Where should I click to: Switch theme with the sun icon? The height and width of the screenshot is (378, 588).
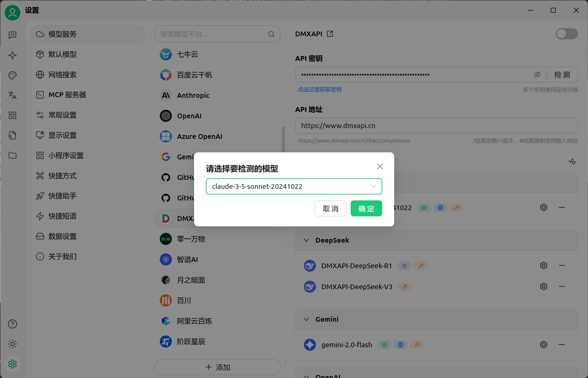pyautogui.click(x=13, y=344)
